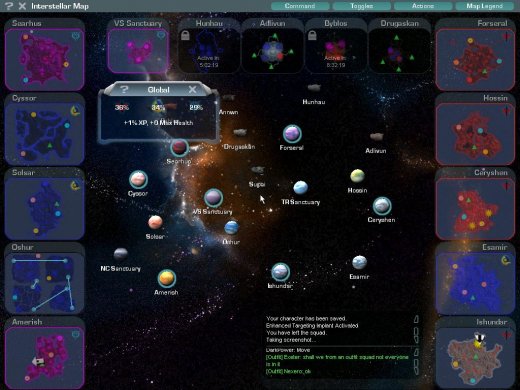This screenshot has height=390, width=520.
Task: Click the 36% faction population value
Action: coord(122,107)
